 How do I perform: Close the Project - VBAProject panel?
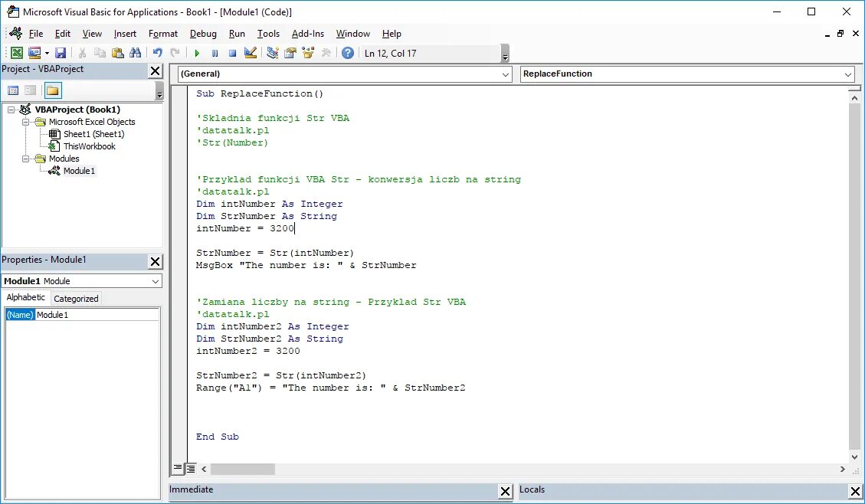[156, 70]
